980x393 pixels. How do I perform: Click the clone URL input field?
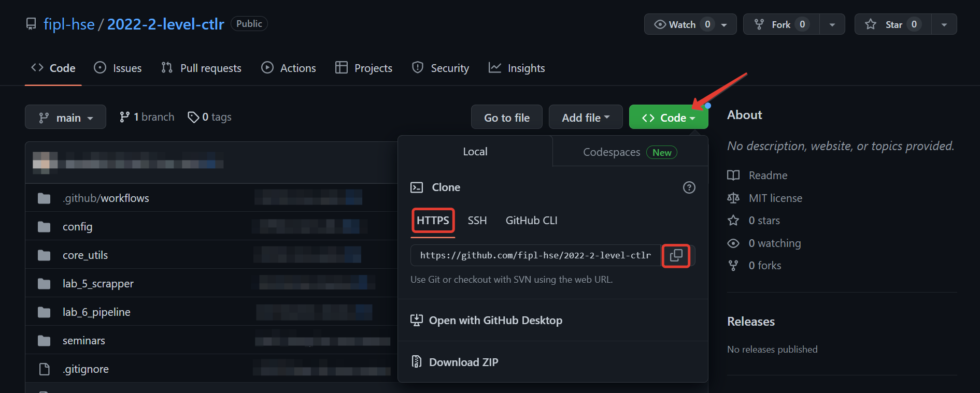(536, 255)
